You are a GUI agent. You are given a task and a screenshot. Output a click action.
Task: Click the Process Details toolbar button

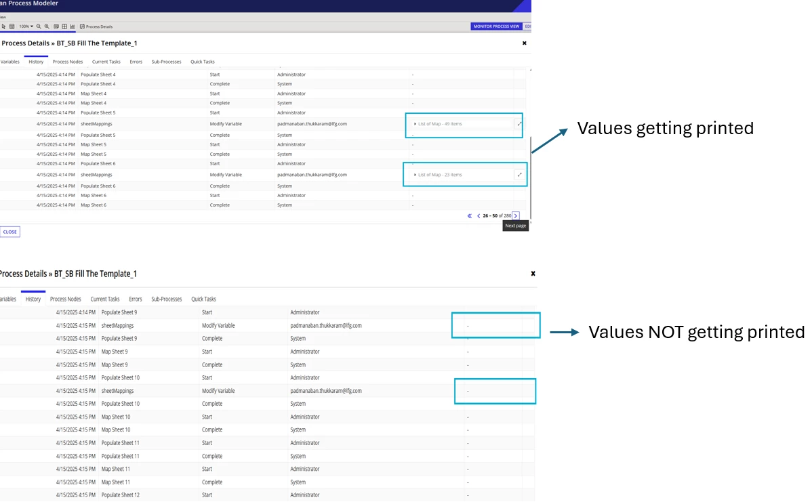click(96, 26)
